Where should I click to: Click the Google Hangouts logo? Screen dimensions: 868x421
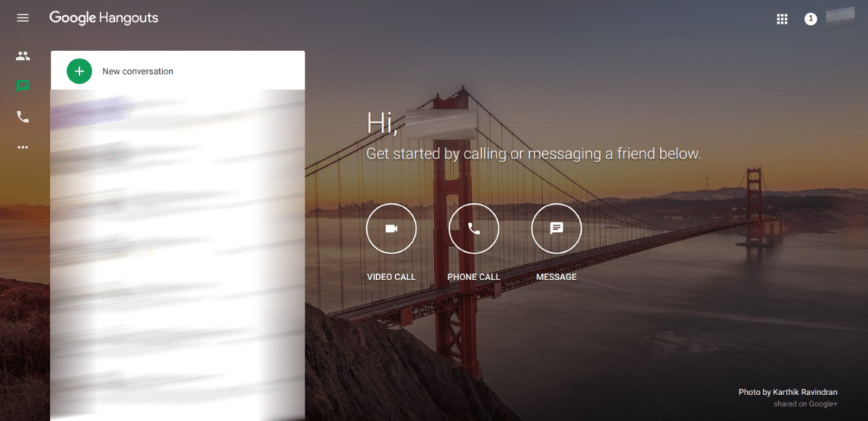104,18
